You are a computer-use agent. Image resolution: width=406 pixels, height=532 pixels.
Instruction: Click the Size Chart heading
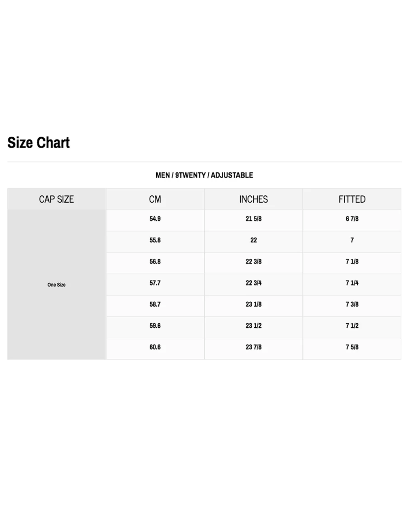[x=39, y=143]
